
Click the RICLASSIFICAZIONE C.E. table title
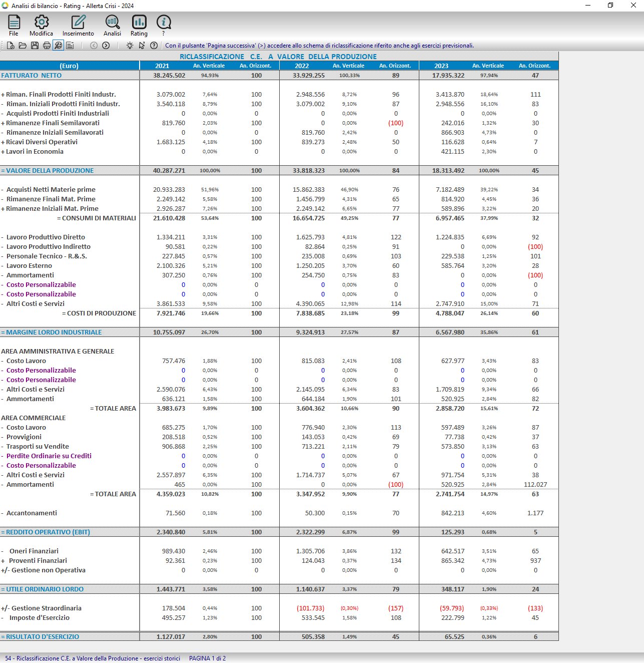(278, 57)
